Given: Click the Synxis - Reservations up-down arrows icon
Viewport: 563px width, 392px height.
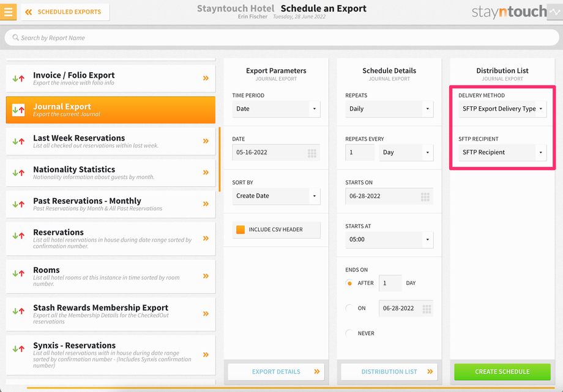Looking at the screenshot, I should (x=18, y=349).
